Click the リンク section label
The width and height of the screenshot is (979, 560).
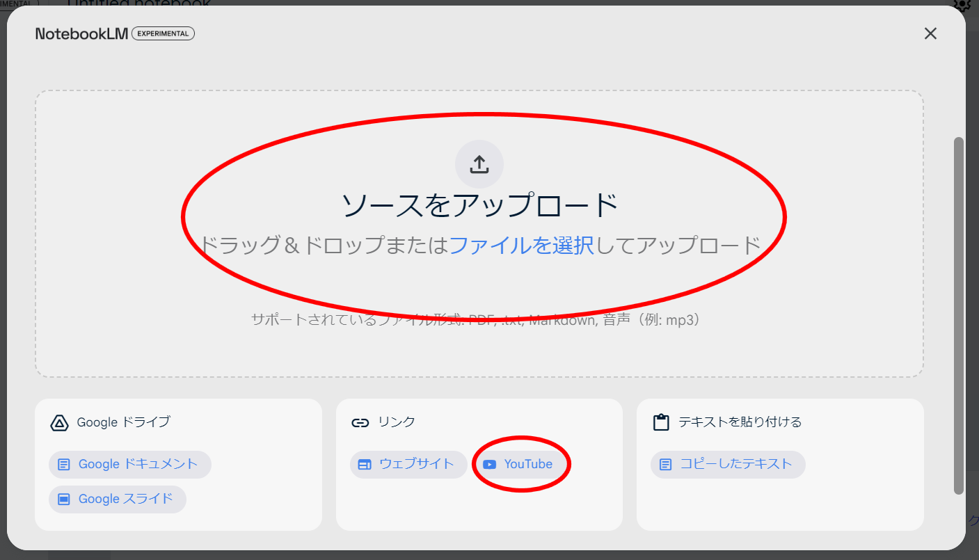coord(397,422)
